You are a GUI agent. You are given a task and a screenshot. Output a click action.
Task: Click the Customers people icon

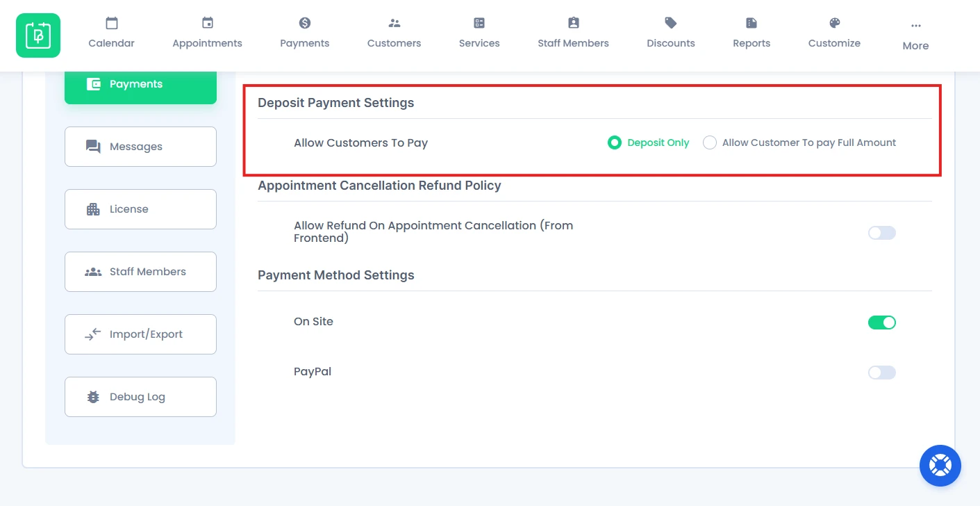[395, 23]
